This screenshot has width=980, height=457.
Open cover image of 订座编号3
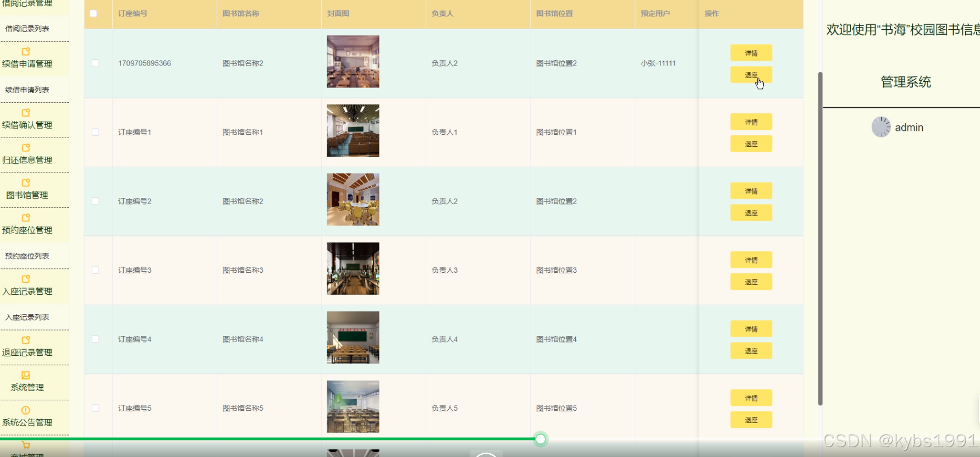[353, 269]
